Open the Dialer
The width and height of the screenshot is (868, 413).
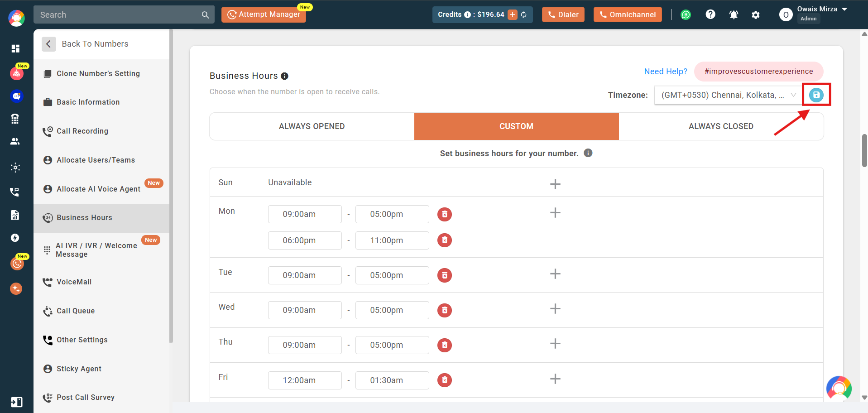click(x=563, y=14)
